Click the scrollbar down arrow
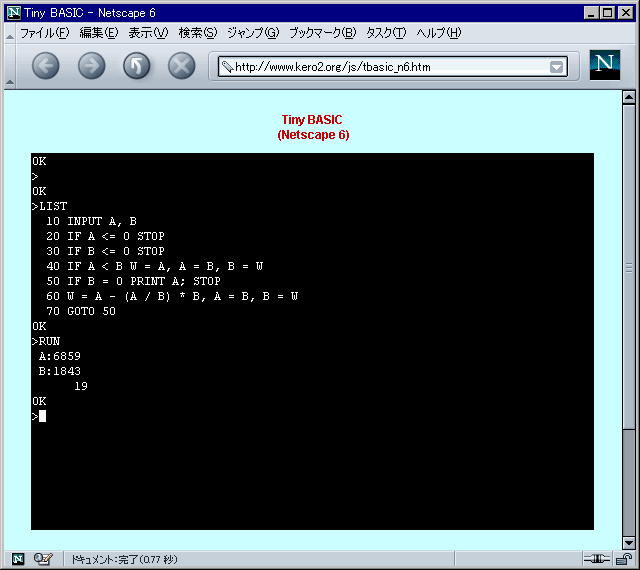 (629, 543)
